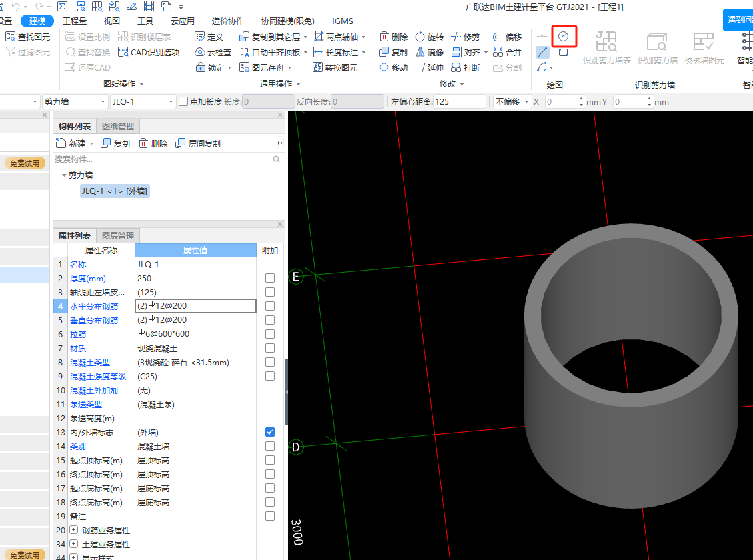Expand 复制到其它层 dropdown arrow
Screen dimensions: 753x560
point(306,37)
